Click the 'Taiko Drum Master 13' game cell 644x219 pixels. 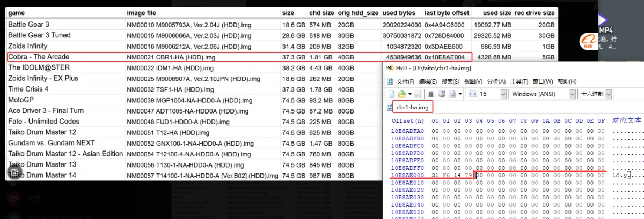click(x=42, y=164)
